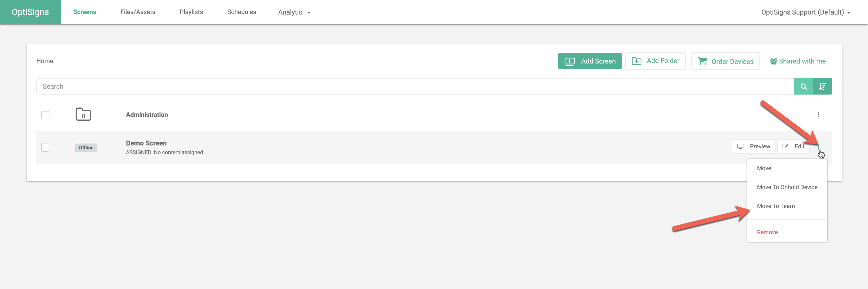Screen dimensions: 868x289
Task: Preview the Demo Screen
Action: tap(753, 146)
